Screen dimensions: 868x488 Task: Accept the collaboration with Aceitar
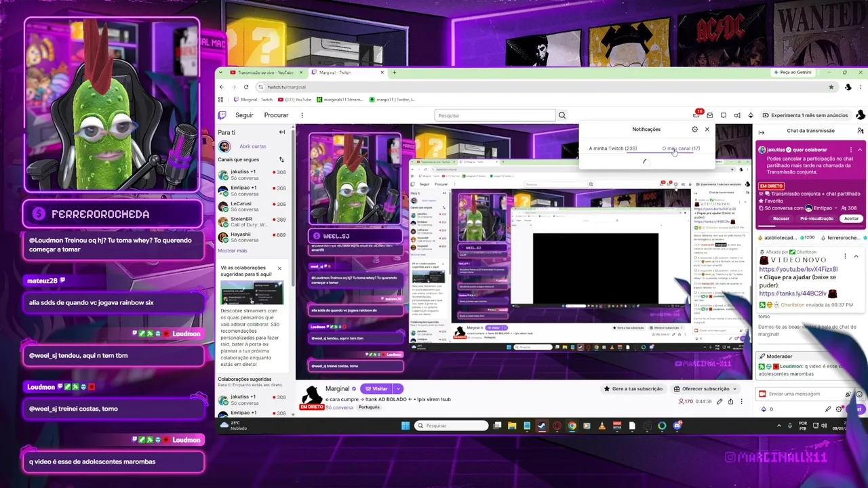pyautogui.click(x=851, y=219)
